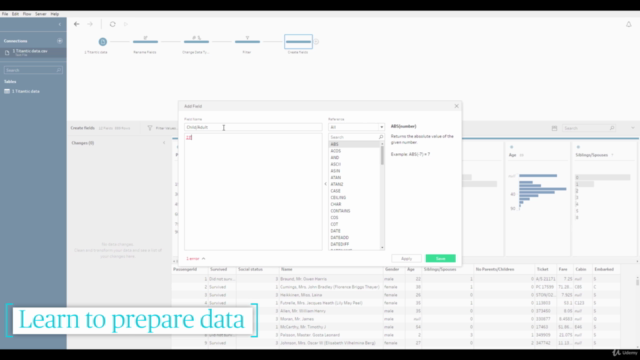Click the function list scrollbar thumb
This screenshot has width=640, height=360.
click(382, 156)
